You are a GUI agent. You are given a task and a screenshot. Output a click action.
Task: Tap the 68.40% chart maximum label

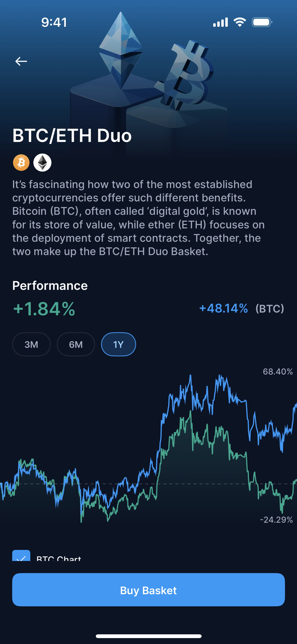pos(278,372)
